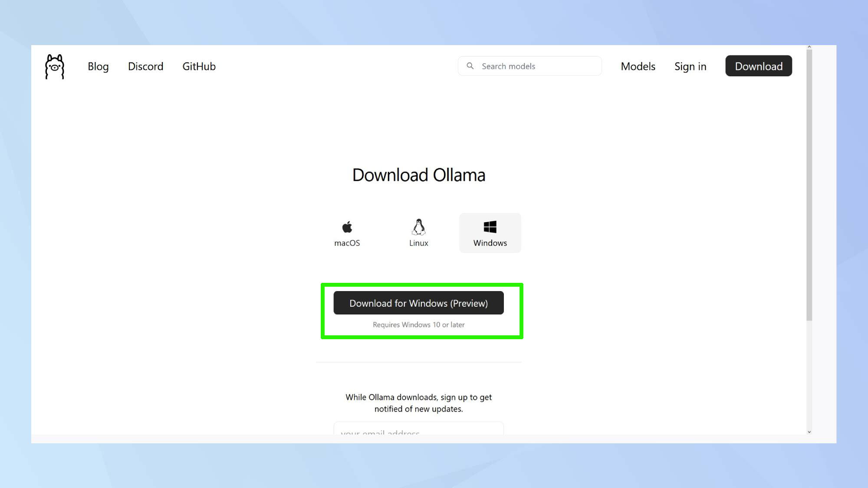Click the Sign in button
This screenshot has height=488, width=868.
pyautogui.click(x=690, y=66)
